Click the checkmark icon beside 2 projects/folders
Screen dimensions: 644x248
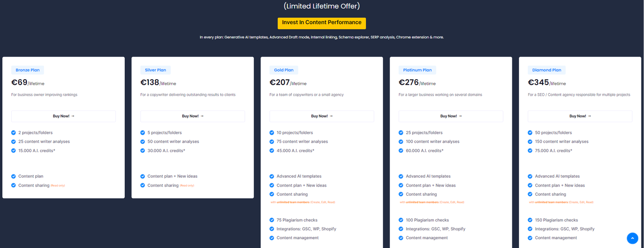coord(14,133)
